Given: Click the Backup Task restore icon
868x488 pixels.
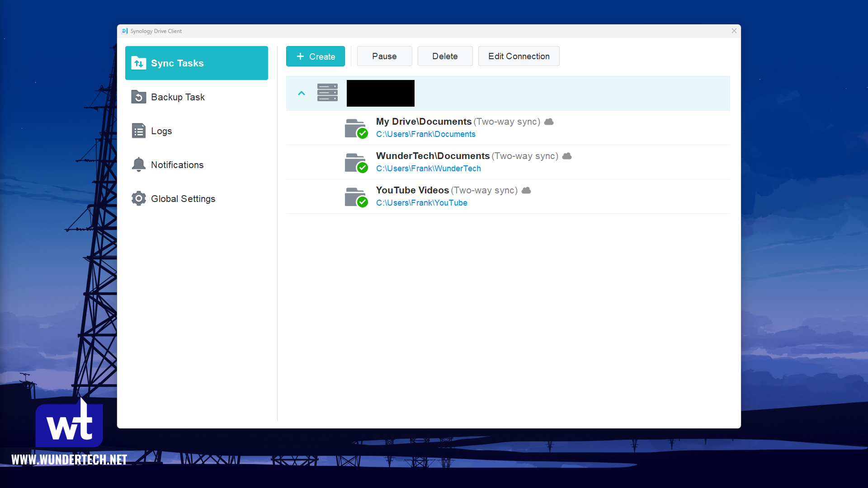Looking at the screenshot, I should tap(138, 97).
